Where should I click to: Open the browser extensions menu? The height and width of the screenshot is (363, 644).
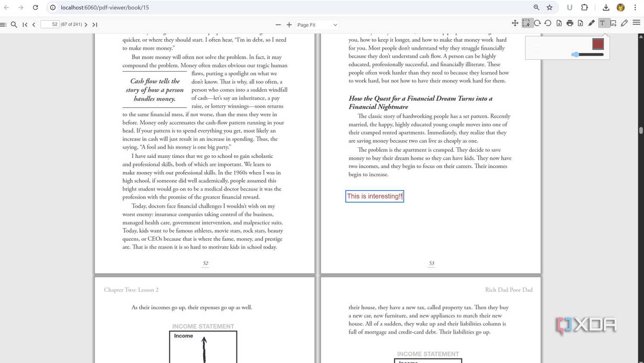point(584,7)
